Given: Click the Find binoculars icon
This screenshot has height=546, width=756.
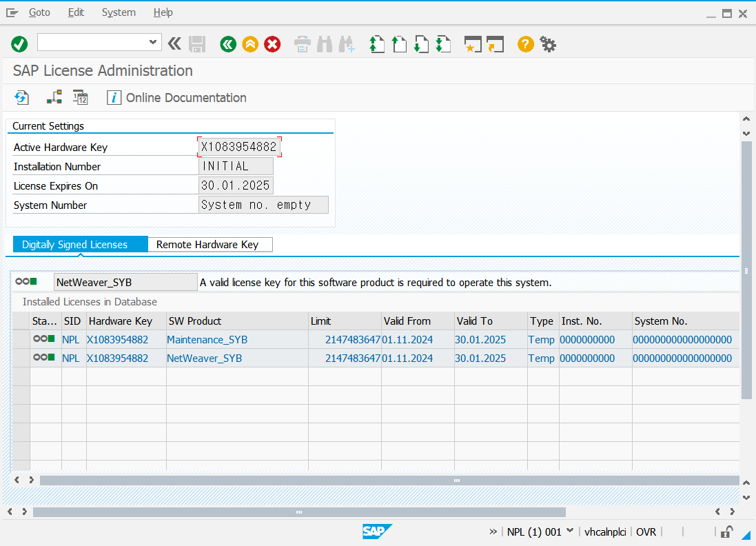Looking at the screenshot, I should point(325,44).
